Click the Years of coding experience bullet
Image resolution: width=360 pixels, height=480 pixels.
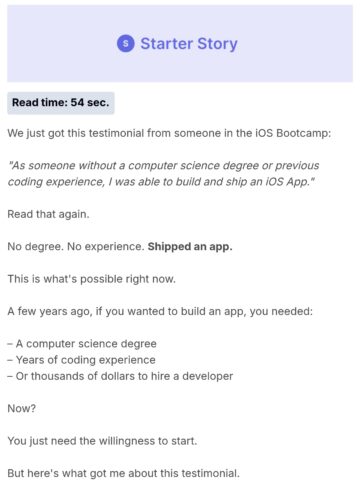(x=81, y=360)
